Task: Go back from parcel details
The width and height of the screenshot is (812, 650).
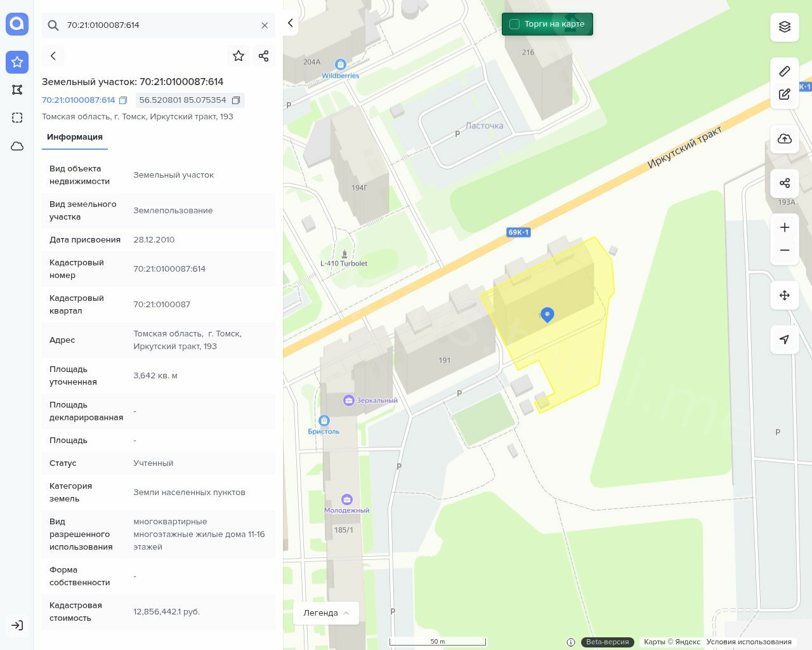Action: coord(53,56)
